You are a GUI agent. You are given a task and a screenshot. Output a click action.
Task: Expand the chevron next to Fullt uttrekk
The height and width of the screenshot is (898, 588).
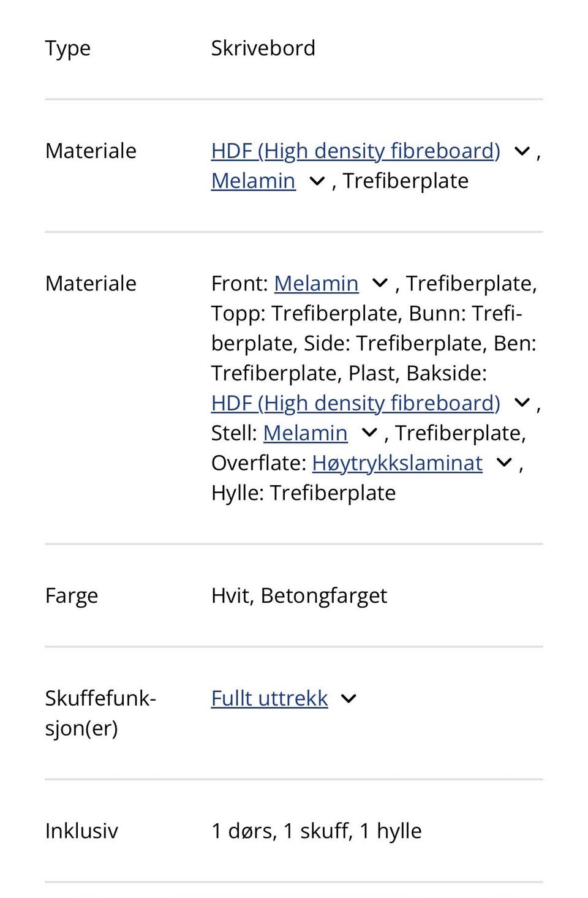tap(349, 698)
